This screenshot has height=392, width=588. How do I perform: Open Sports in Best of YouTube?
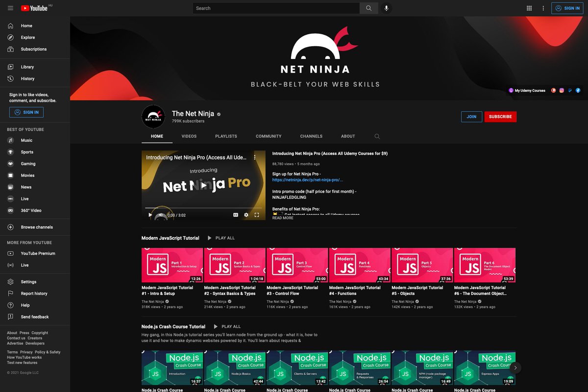[x=35, y=153]
